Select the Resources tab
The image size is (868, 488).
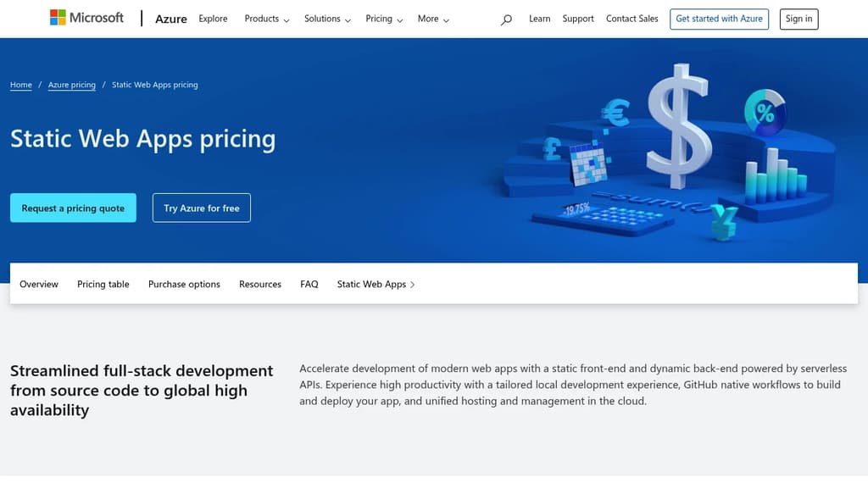click(260, 284)
